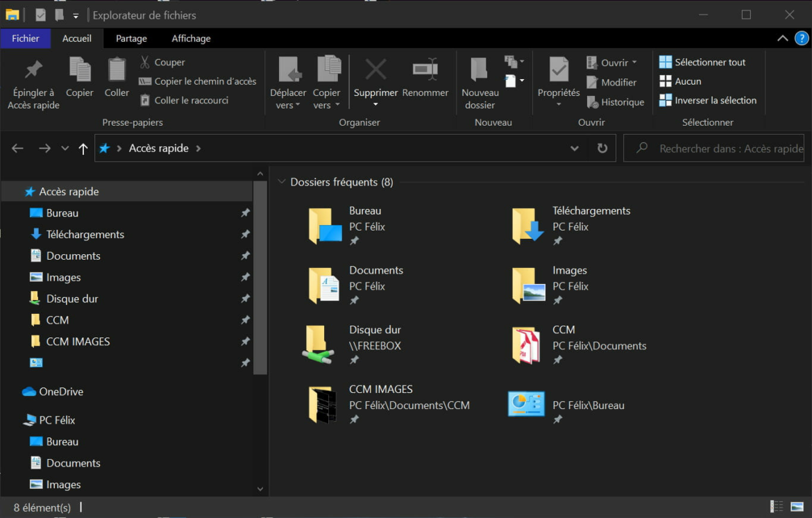Click the Coller clipboard icon

coord(117,70)
